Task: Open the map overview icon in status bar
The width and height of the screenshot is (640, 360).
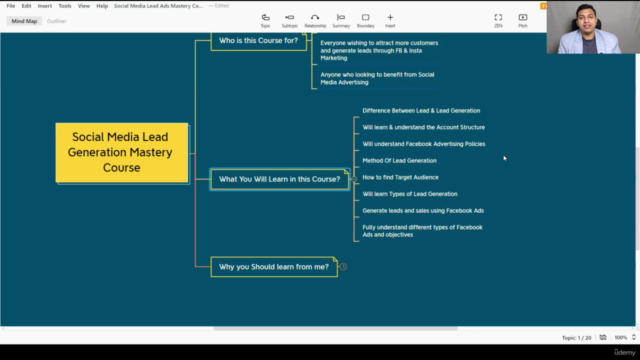Action: coord(603,337)
